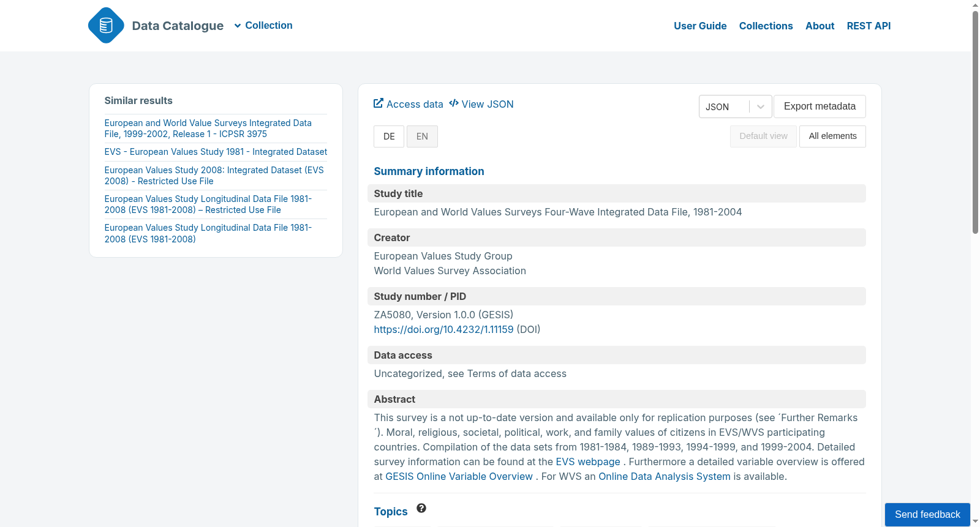This screenshot has width=980, height=527.
Task: Open Online Data Analysis System link
Action: [x=665, y=476]
